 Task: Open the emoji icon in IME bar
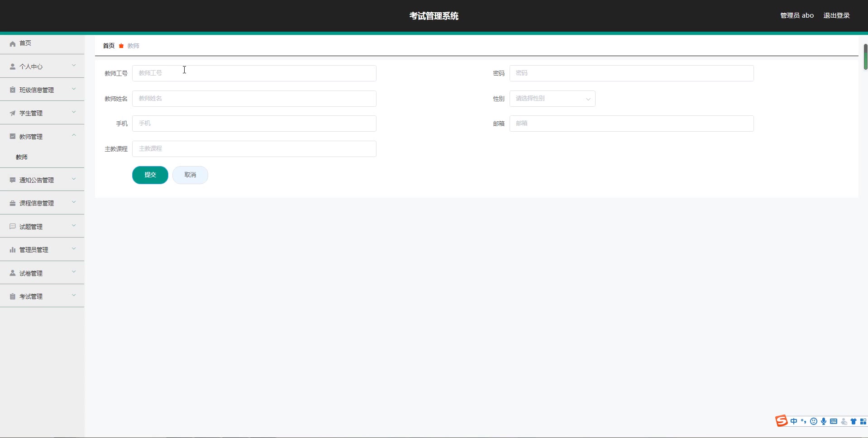pyautogui.click(x=814, y=421)
